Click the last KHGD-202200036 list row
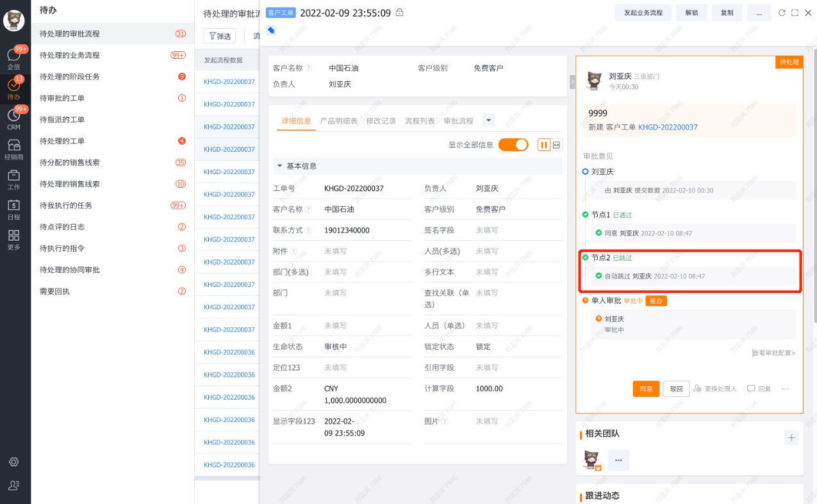The image size is (817, 504). tap(229, 465)
